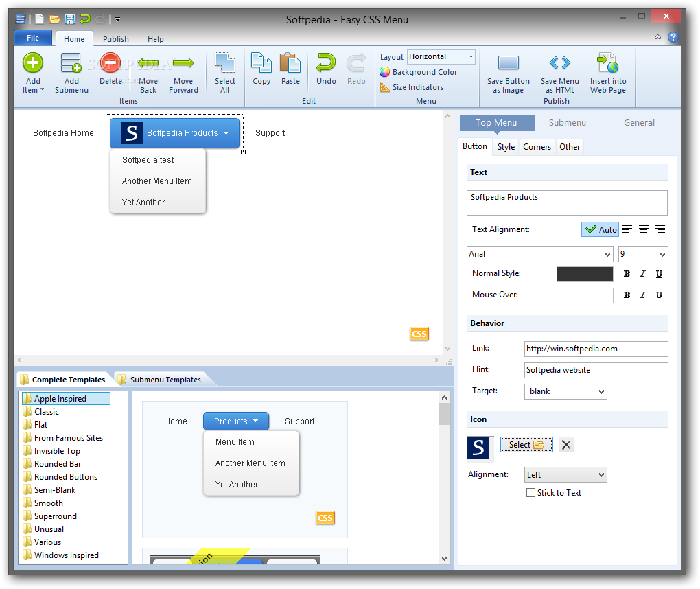Click Softpedia Products menu dropdown arrow
Image resolution: width=700 pixels, height=589 pixels.
[226, 133]
